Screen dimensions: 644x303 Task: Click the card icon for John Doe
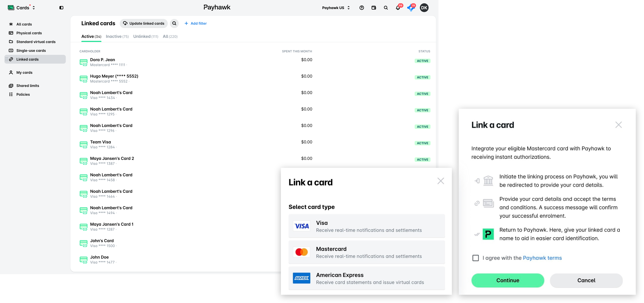(x=83, y=260)
